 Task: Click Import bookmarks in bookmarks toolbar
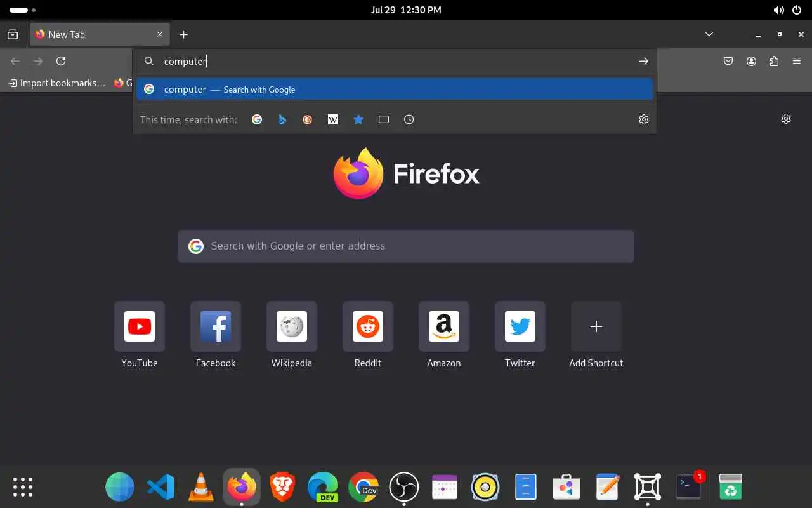pyautogui.click(x=57, y=83)
